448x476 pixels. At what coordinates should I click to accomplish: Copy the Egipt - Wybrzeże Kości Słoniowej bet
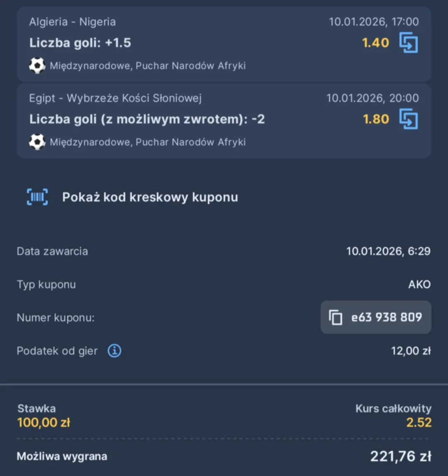click(409, 120)
